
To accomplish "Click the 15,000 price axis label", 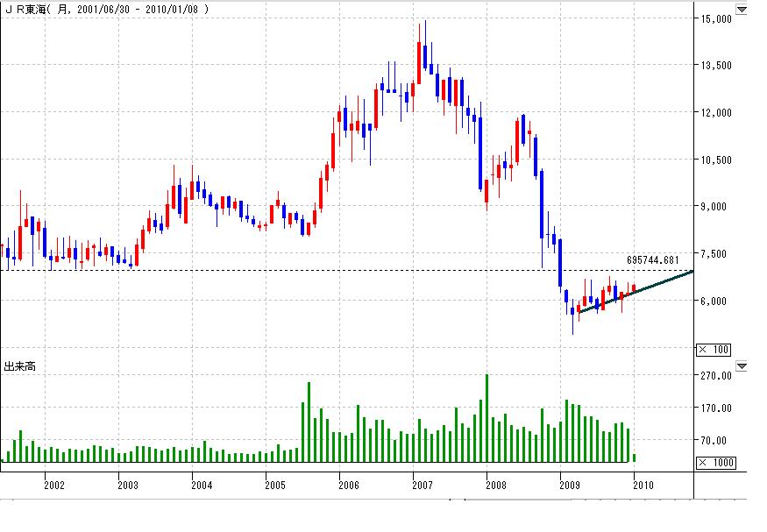I will tap(716, 18).
